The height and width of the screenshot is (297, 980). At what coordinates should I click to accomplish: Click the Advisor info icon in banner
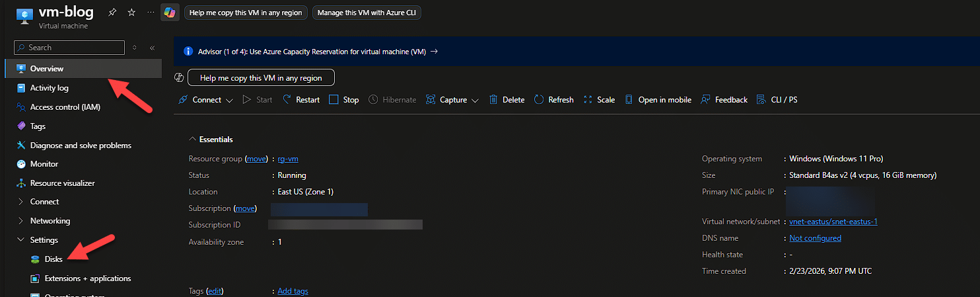[188, 52]
